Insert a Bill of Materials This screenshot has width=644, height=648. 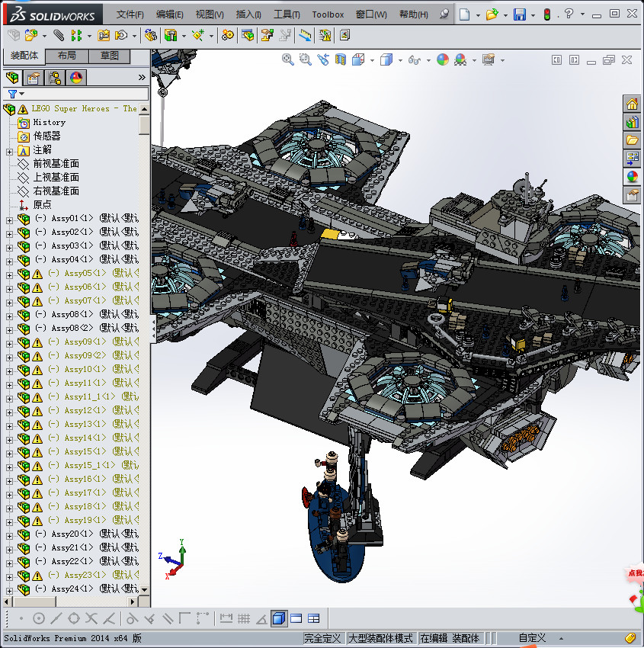coord(248,36)
